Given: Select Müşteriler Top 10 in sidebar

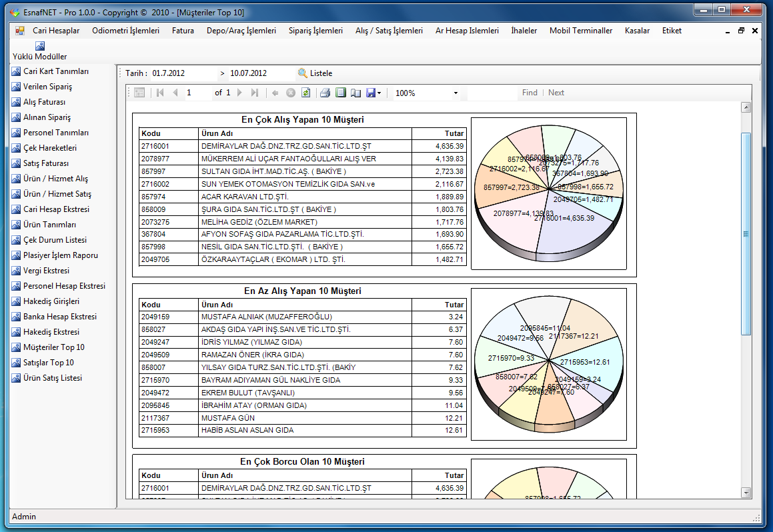Looking at the screenshot, I should 48,347.
